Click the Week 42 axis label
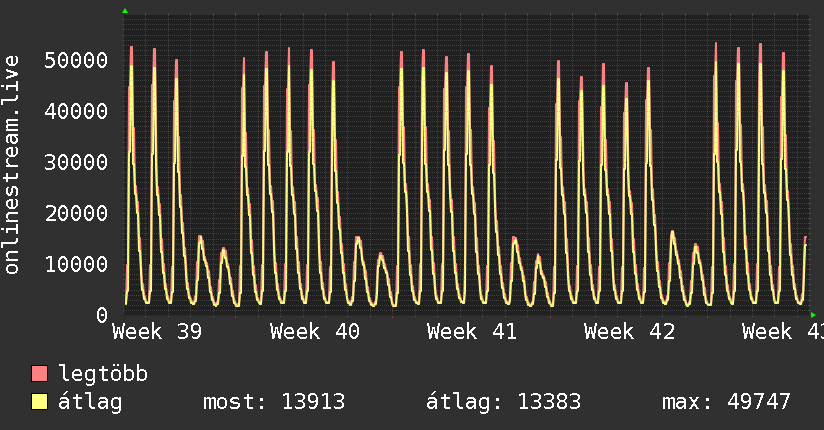The height and width of the screenshot is (430, 824). tap(630, 332)
